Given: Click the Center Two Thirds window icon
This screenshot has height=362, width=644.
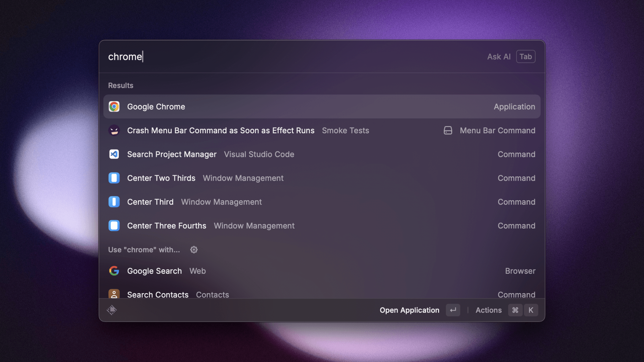Looking at the screenshot, I should [x=114, y=178].
